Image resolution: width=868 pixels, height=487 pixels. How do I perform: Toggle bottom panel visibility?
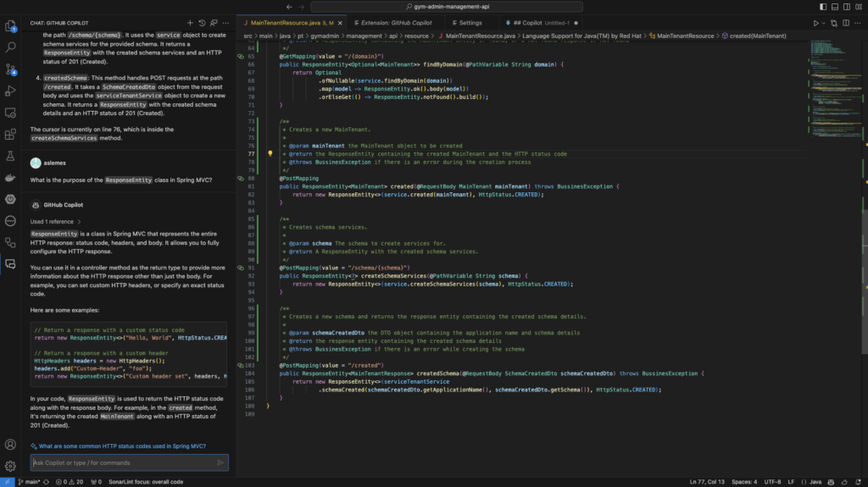click(x=835, y=7)
